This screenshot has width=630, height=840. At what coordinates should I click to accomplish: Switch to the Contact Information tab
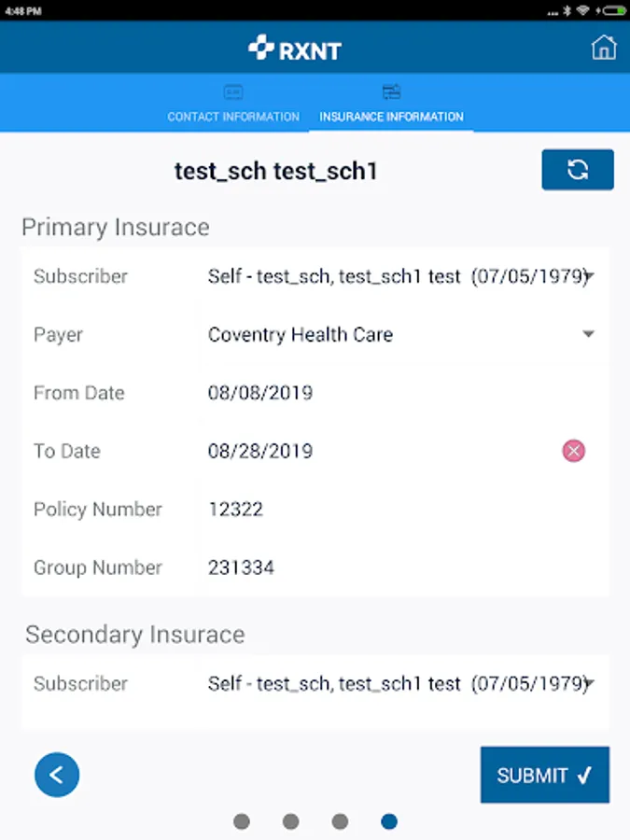(x=233, y=117)
